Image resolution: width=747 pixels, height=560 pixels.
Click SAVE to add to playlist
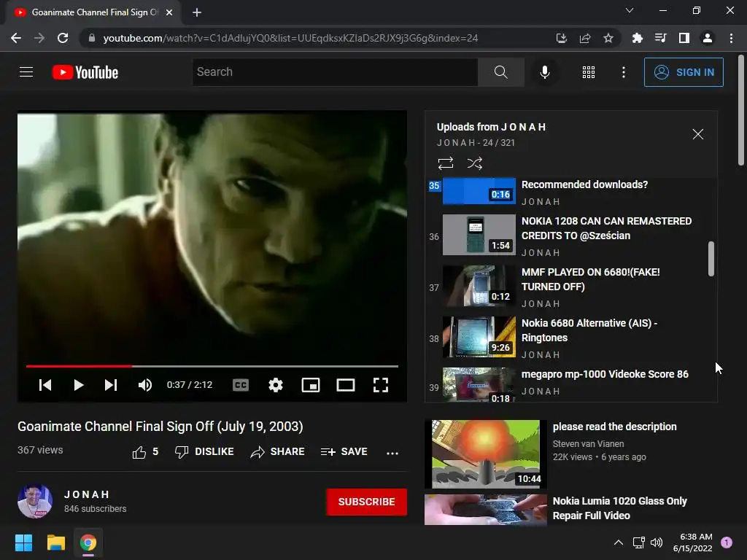tap(344, 451)
